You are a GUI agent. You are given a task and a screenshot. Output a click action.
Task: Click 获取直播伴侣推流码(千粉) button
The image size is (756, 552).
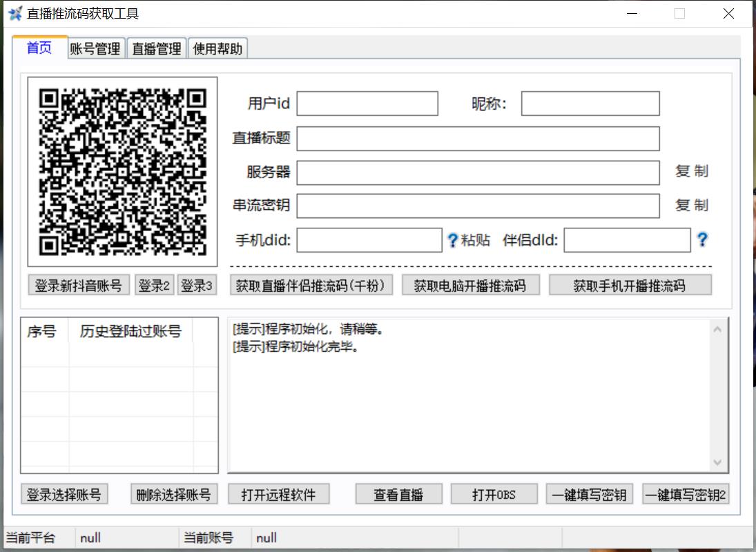point(311,285)
